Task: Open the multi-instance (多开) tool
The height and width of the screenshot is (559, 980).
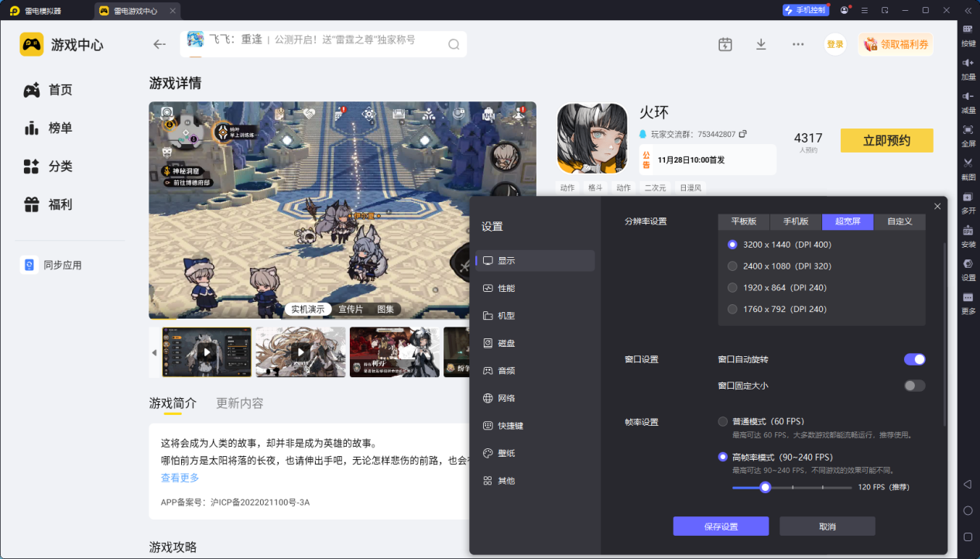Action: [968, 197]
